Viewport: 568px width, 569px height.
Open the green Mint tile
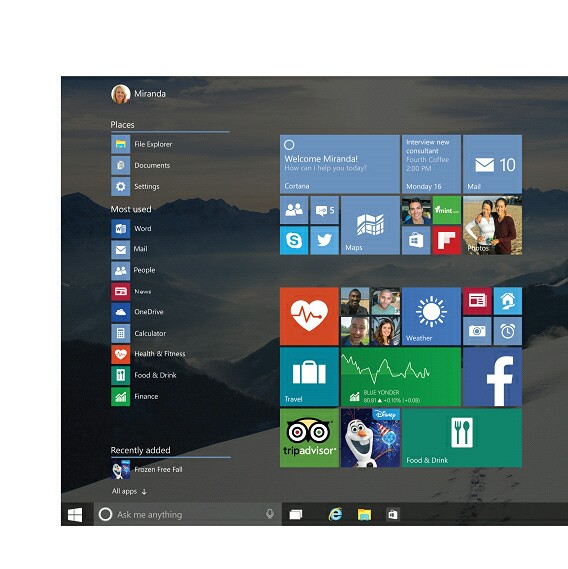coord(447,210)
